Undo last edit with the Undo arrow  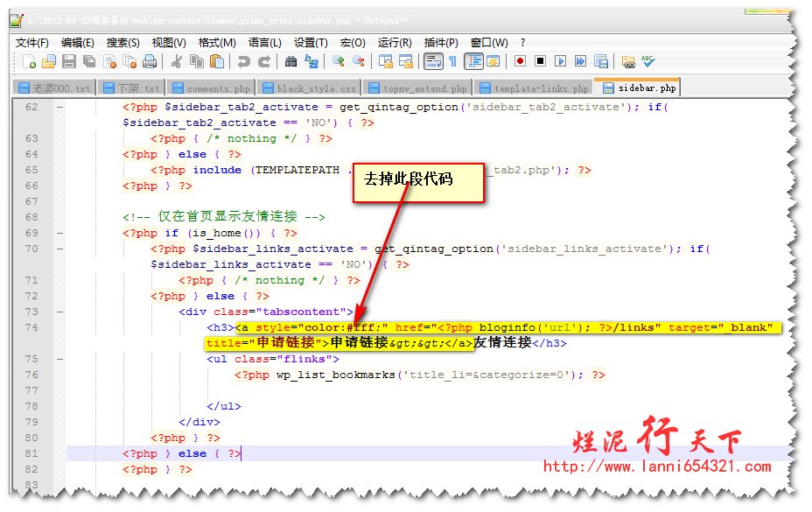[243, 61]
